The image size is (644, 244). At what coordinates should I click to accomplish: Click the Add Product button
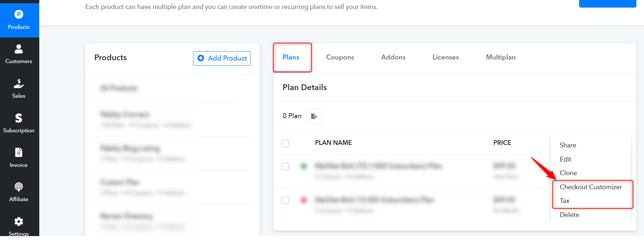[x=222, y=58]
